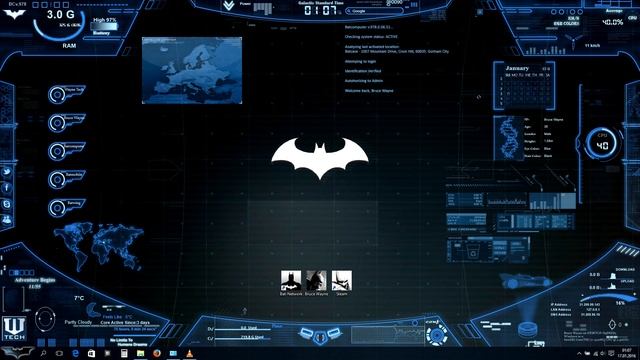Open the Batwing launcher button
The height and width of the screenshot is (360, 640).
tap(67, 207)
